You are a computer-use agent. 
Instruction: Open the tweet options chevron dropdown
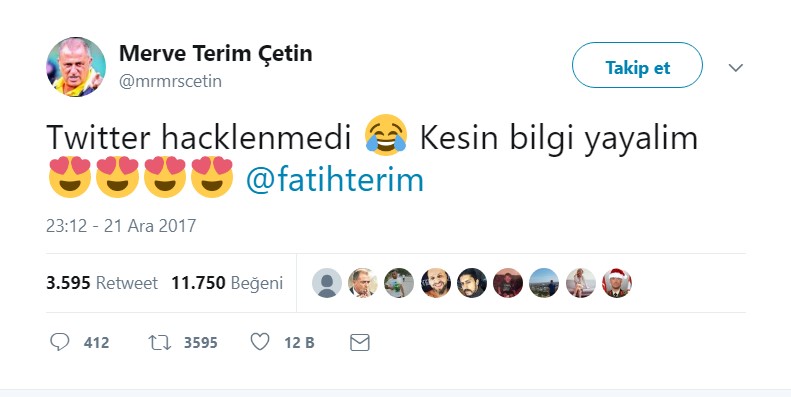click(736, 68)
